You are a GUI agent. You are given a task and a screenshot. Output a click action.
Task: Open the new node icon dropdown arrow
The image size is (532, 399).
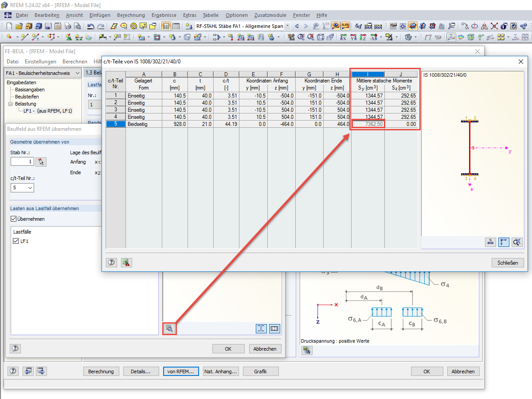[17, 37]
